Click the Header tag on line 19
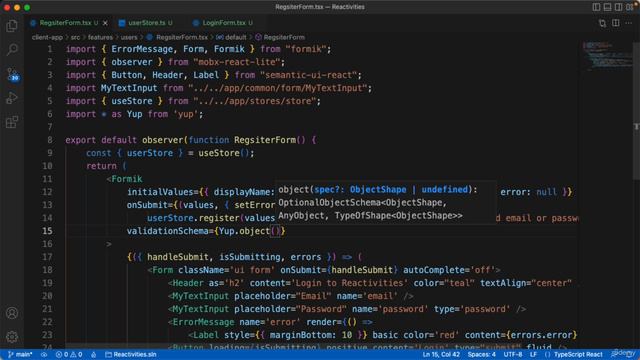Screen dimensions: 640x360 (188, 283)
